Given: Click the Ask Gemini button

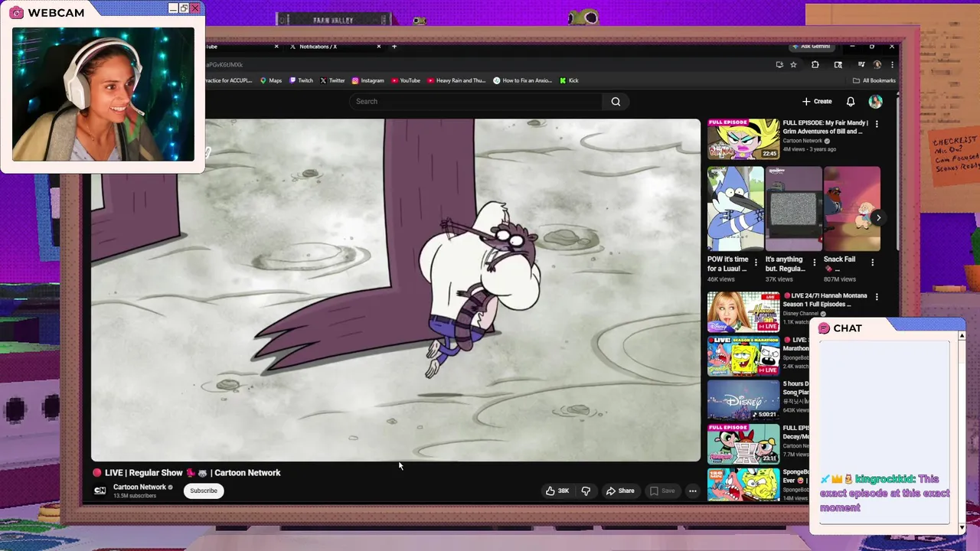Looking at the screenshot, I should coord(812,47).
